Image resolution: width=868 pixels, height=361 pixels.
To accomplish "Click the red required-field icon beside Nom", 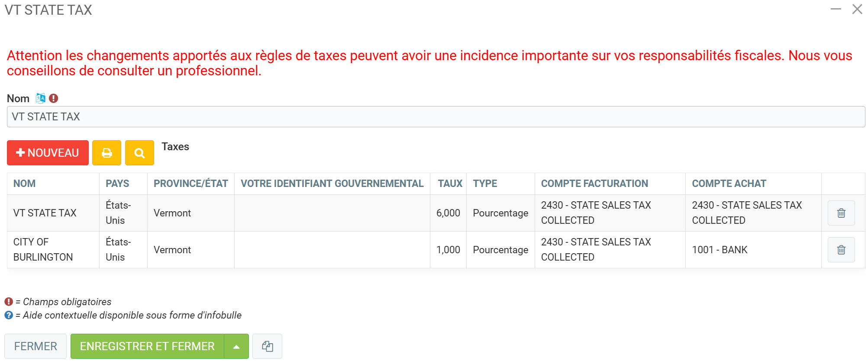I will (54, 98).
